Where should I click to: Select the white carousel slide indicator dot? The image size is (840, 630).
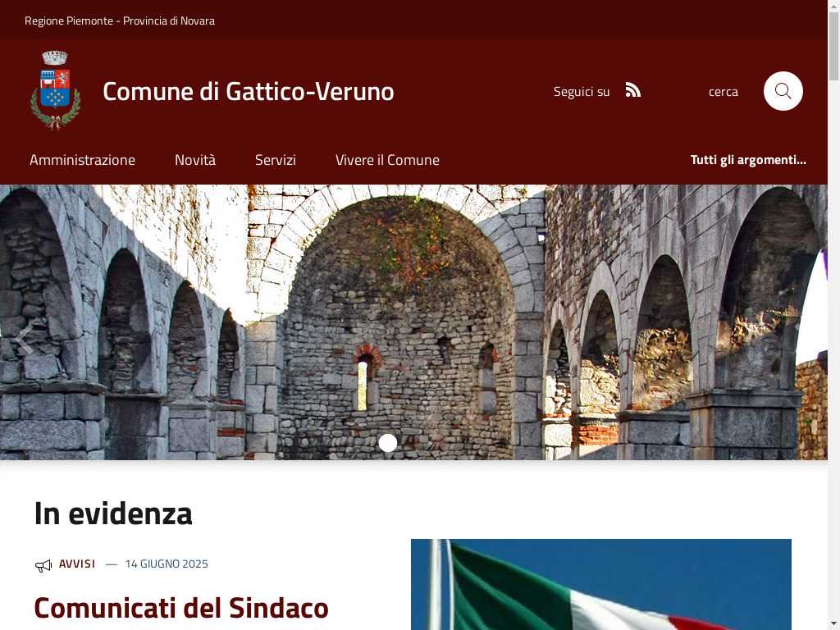coord(388,442)
